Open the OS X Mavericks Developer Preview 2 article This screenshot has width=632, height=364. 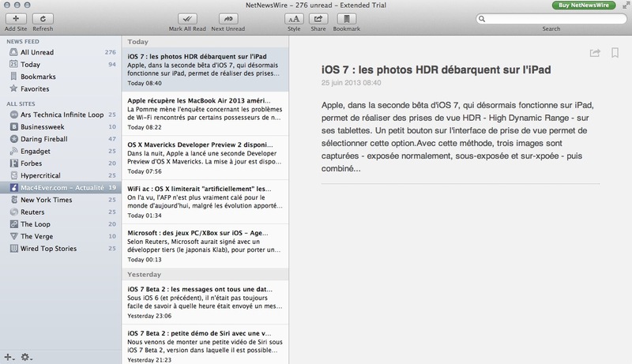[205, 158]
